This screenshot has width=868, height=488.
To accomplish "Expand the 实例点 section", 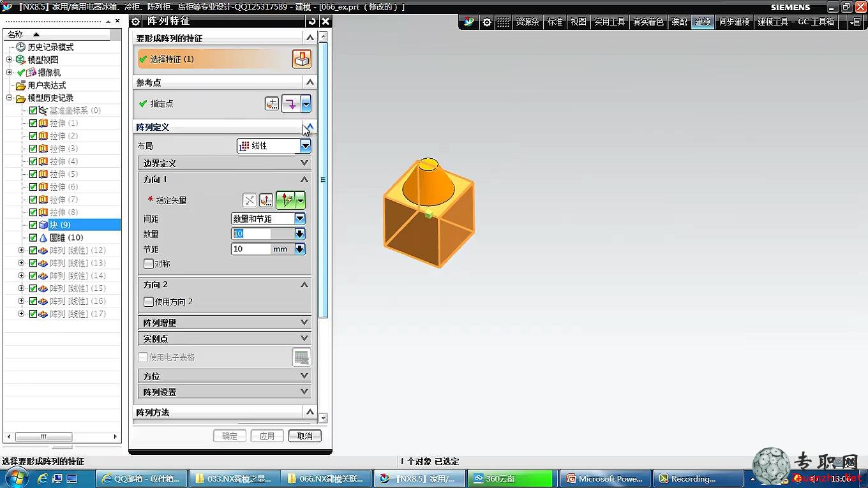I will pos(225,339).
